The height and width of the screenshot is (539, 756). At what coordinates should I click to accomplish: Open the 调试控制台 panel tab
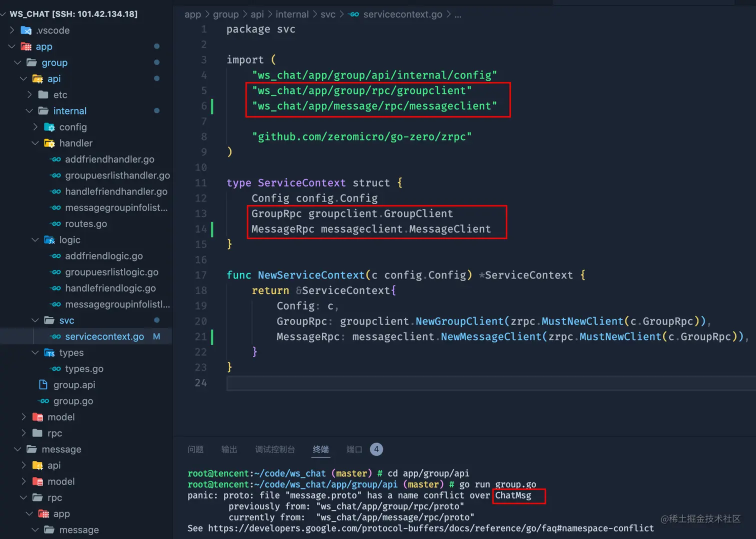[x=275, y=449]
